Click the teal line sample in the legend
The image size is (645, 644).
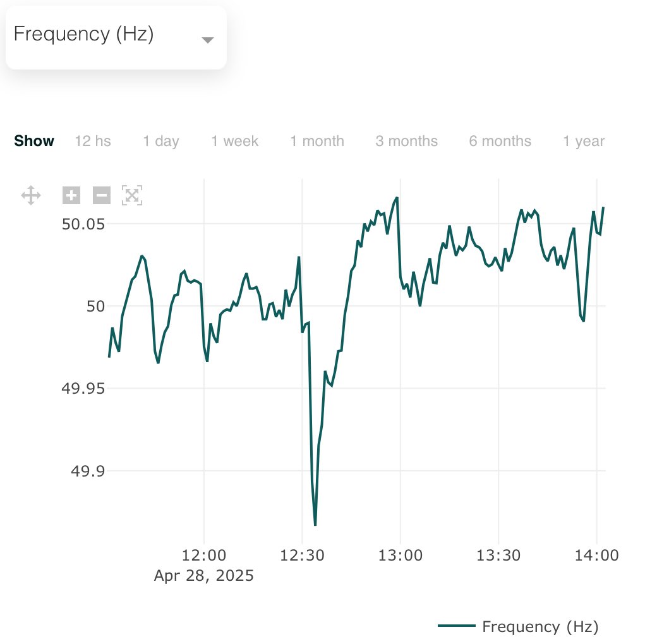tap(457, 626)
